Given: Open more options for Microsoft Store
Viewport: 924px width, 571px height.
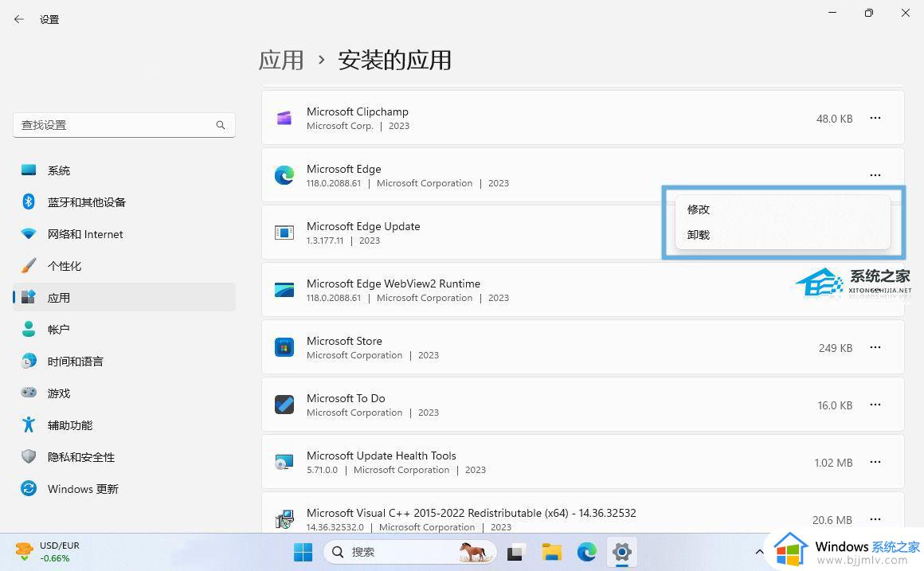Looking at the screenshot, I should click(875, 347).
